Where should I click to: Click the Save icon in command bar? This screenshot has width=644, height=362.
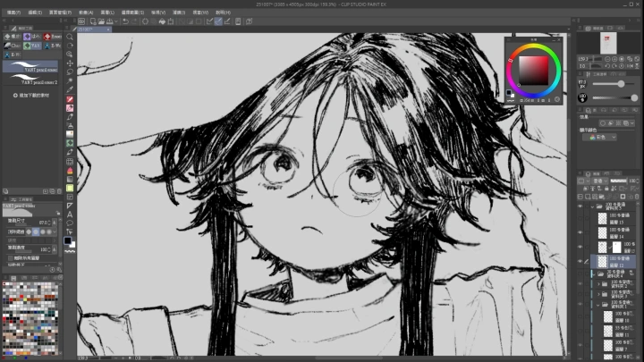point(108,21)
